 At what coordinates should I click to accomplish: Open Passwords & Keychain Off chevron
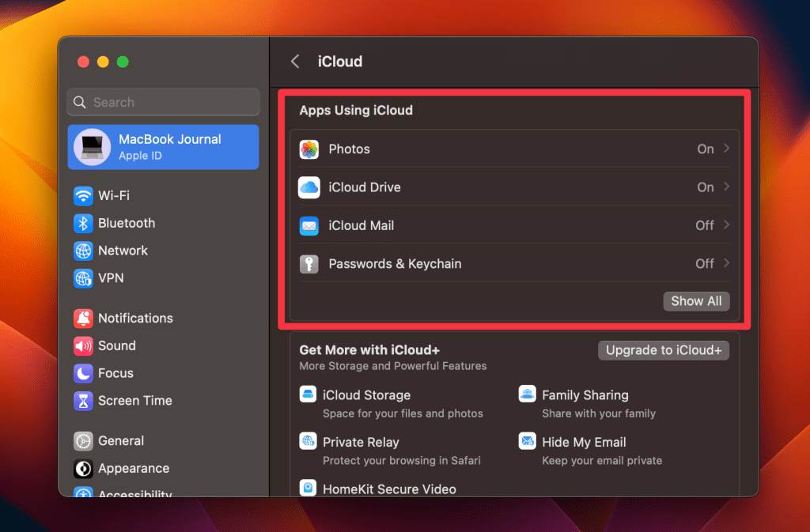pos(726,263)
